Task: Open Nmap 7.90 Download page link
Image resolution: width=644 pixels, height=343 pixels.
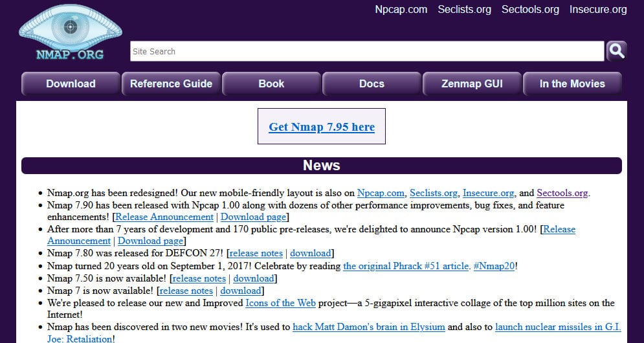Action: 254,217
